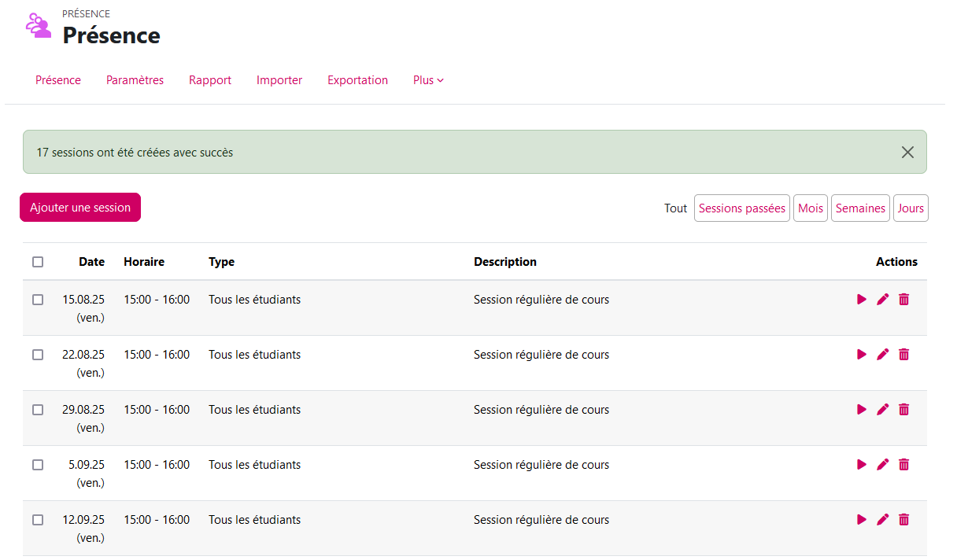Delete the 29.08.25 session
This screenshot has width=957, height=560.
coord(903,410)
